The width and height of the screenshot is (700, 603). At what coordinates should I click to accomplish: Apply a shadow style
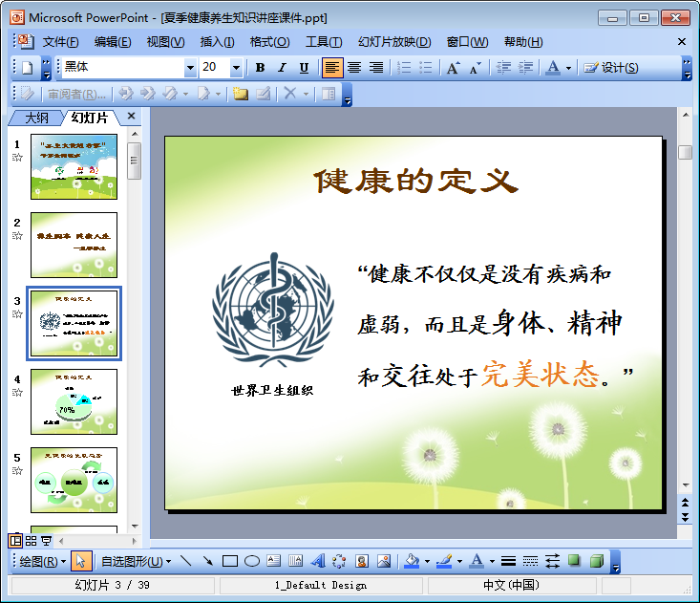click(574, 561)
